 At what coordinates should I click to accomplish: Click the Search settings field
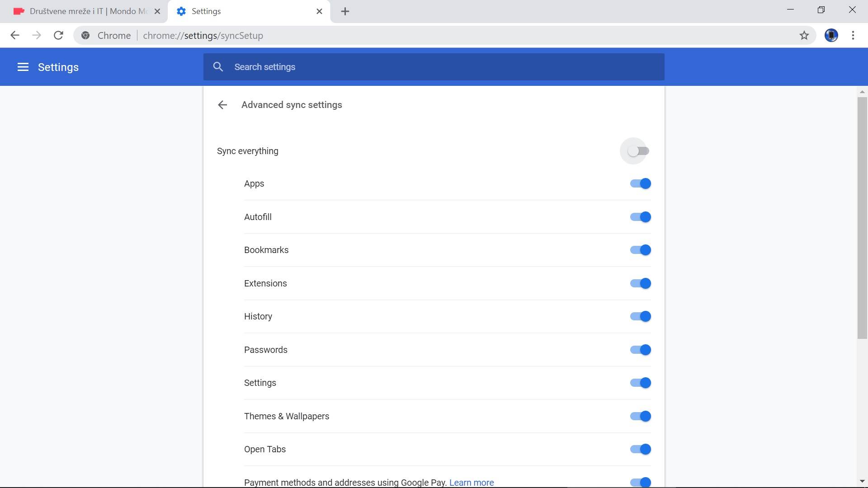coord(434,67)
